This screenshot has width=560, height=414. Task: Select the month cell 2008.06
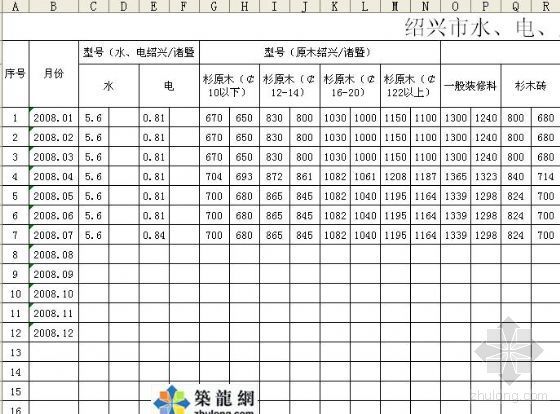click(x=54, y=216)
